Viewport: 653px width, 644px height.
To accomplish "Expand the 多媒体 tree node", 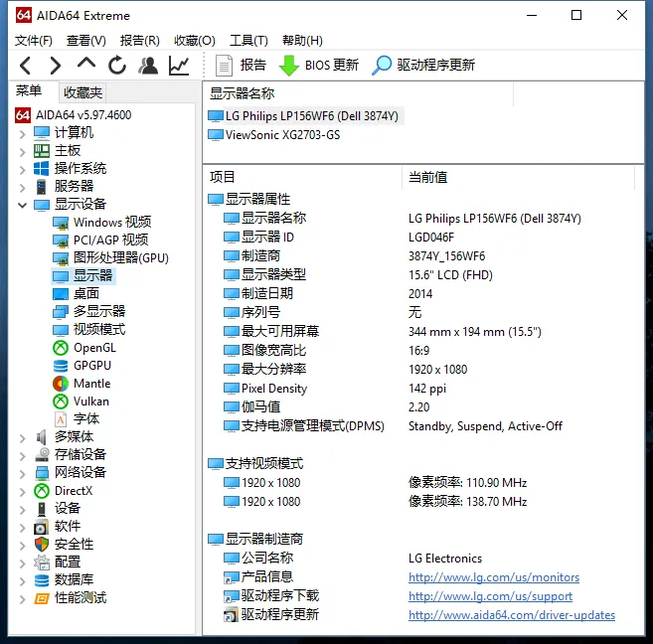I will point(23,438).
